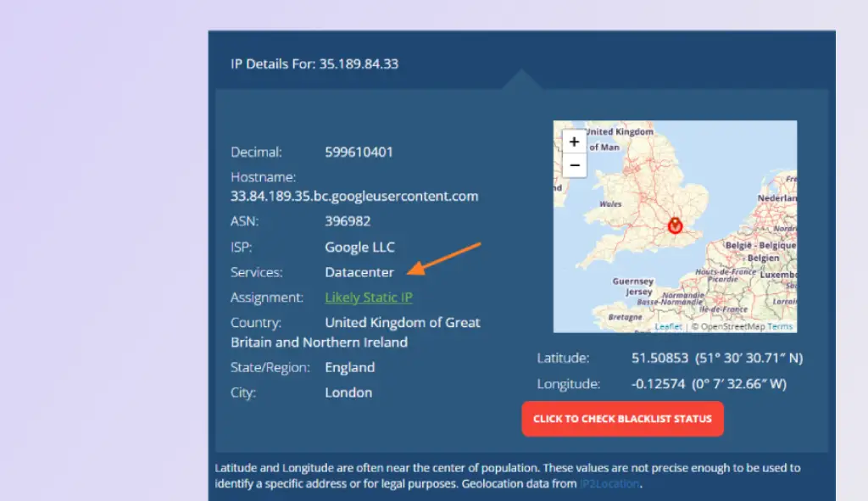Click to check blacklist status
The width and height of the screenshot is (868, 501).
pyautogui.click(x=622, y=418)
